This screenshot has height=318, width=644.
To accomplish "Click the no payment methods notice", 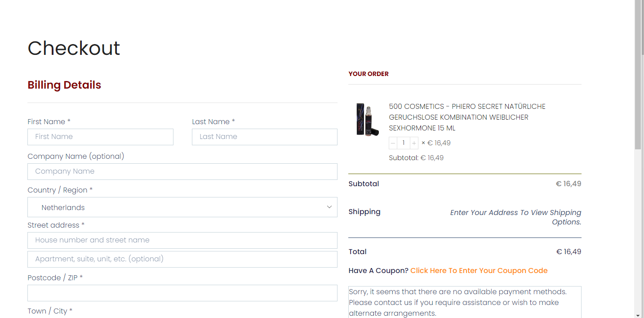I will pyautogui.click(x=464, y=302).
